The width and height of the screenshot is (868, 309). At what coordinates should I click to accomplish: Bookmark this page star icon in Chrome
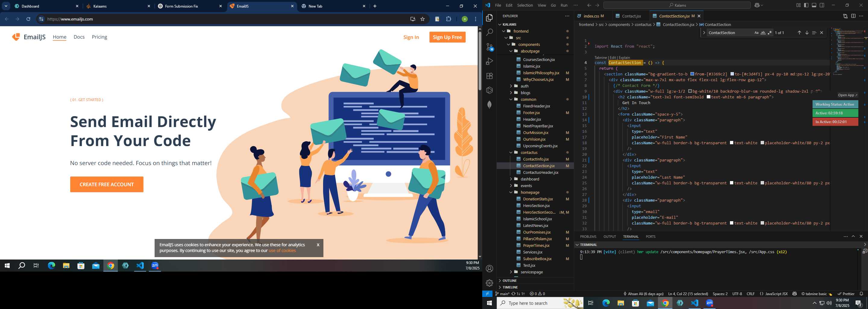pyautogui.click(x=423, y=19)
